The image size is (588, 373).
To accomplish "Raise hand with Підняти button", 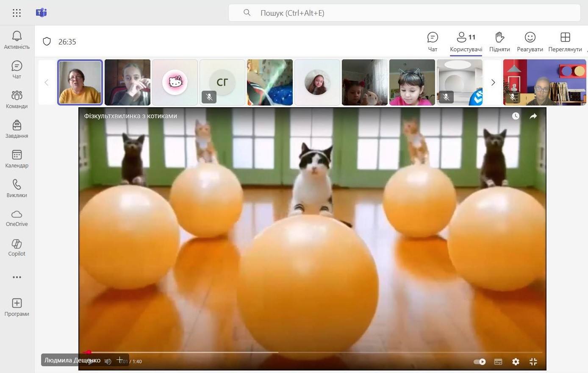I will (x=499, y=42).
